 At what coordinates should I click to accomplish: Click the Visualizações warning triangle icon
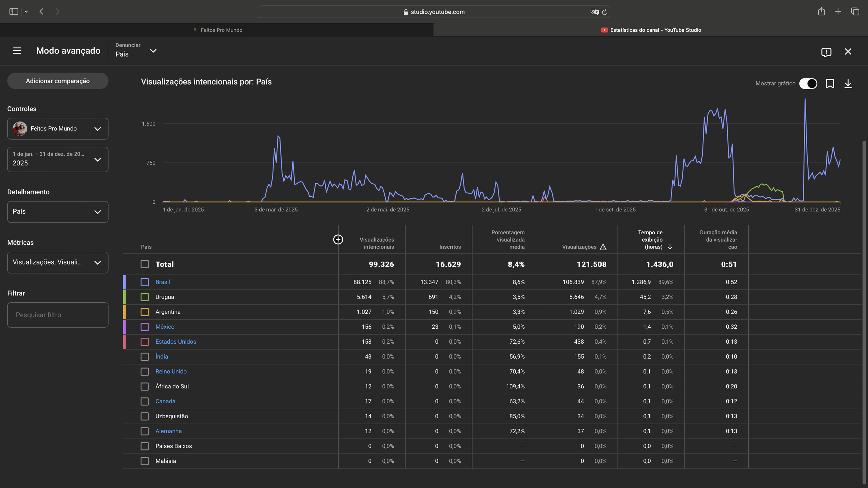[603, 247]
